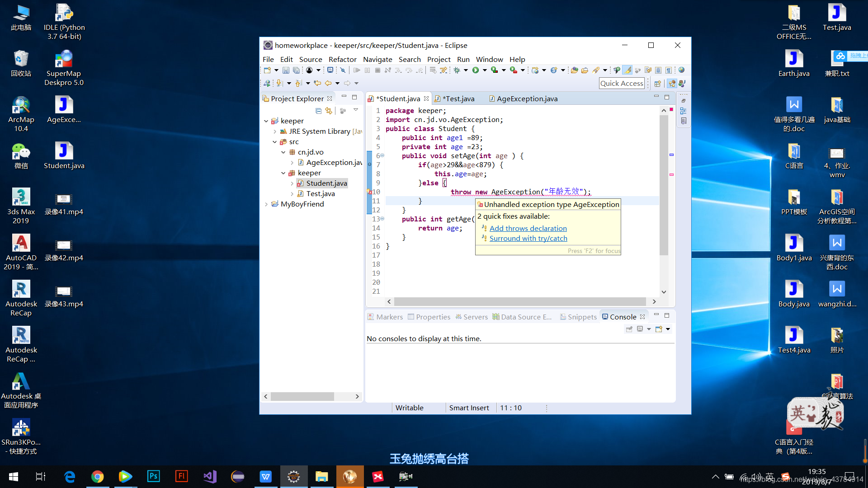Viewport: 868px width, 488px height.
Task: Maximize the Console view pane
Action: tap(666, 315)
